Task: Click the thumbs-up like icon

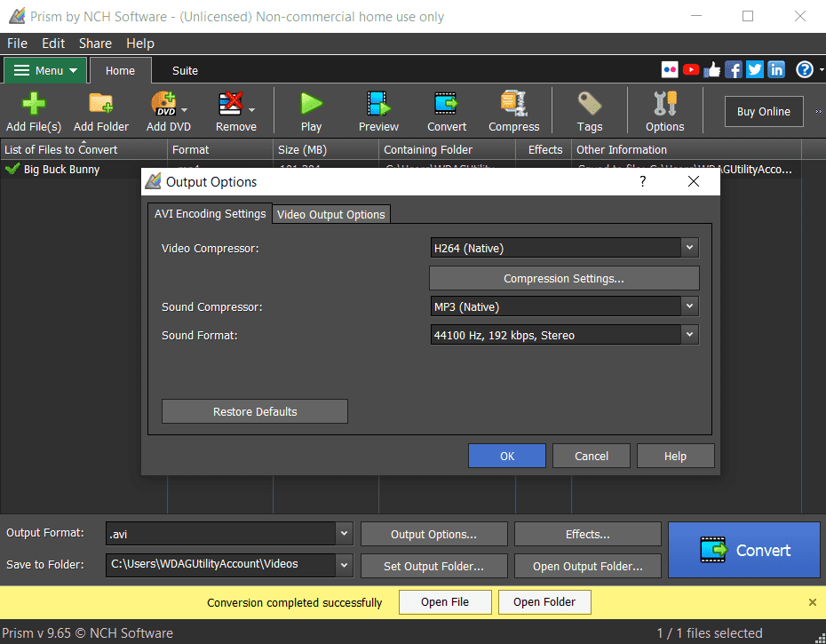Action: click(712, 69)
